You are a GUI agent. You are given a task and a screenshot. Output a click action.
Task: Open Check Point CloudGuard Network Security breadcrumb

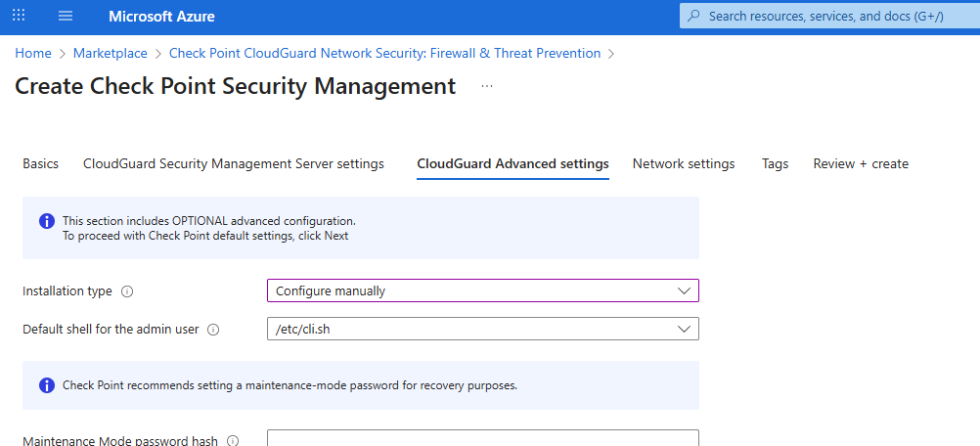pyautogui.click(x=385, y=53)
